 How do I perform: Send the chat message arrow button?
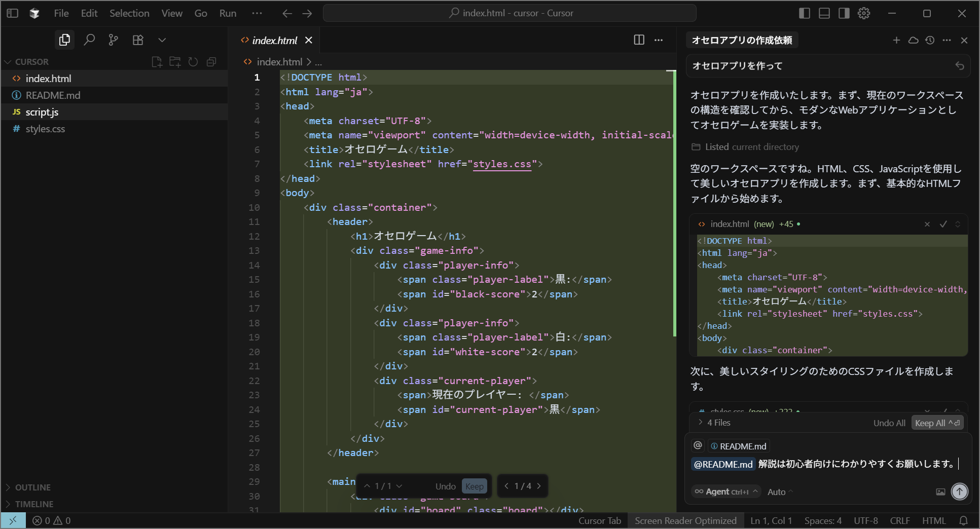959,492
